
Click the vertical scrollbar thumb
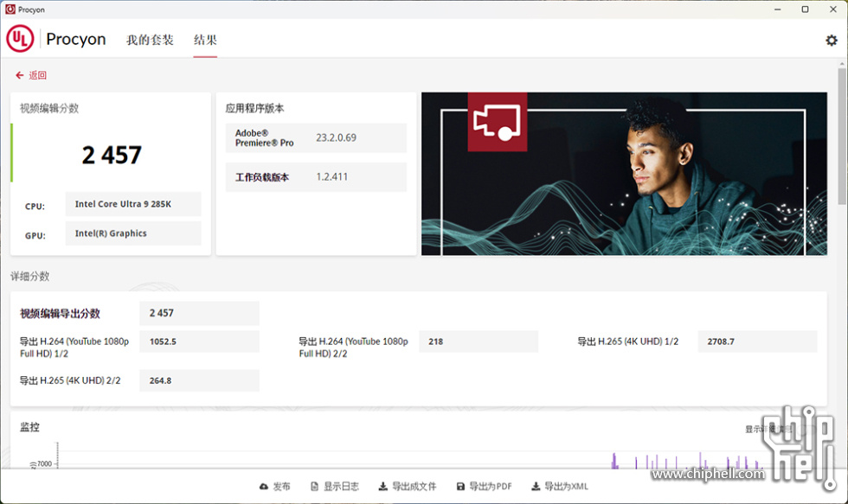pos(842,136)
